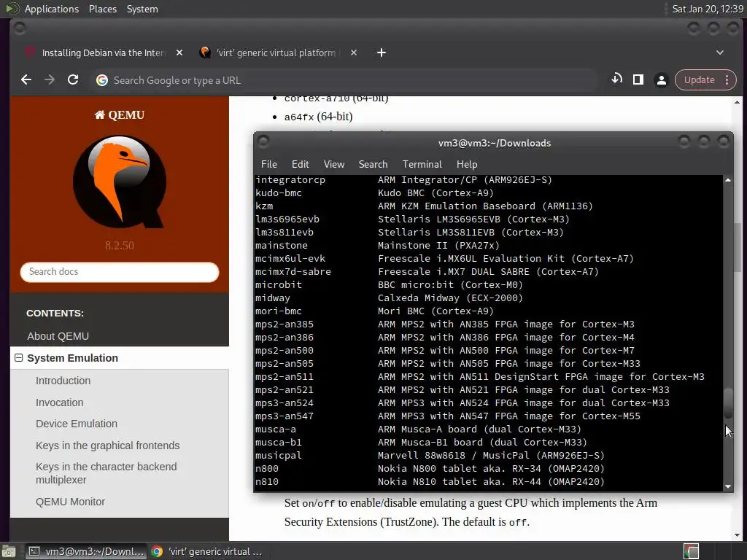The height and width of the screenshot is (560, 747).
Task: Open the tab search chevron in the browser
Action: click(x=720, y=52)
